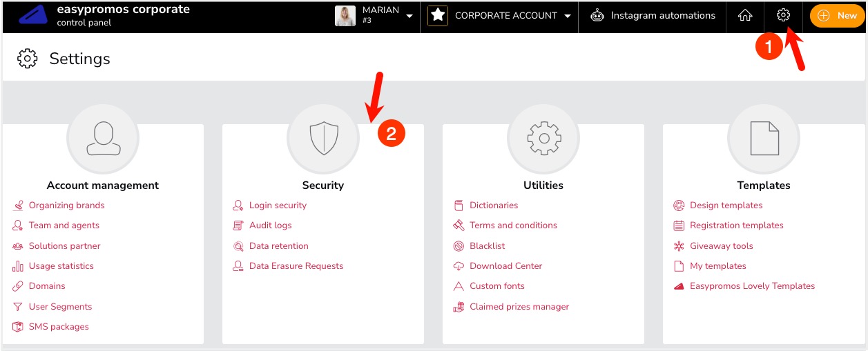
Task: View Usage statistics
Action: coord(61,266)
